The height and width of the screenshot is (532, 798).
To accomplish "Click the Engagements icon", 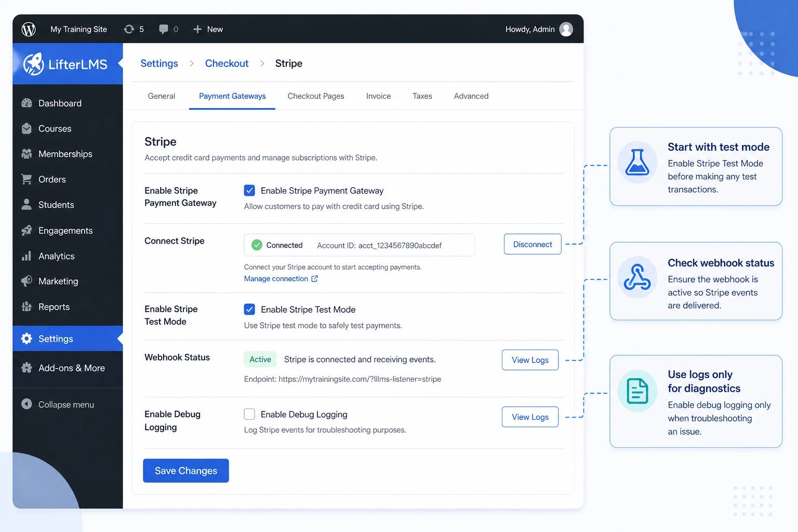I will (x=26, y=230).
